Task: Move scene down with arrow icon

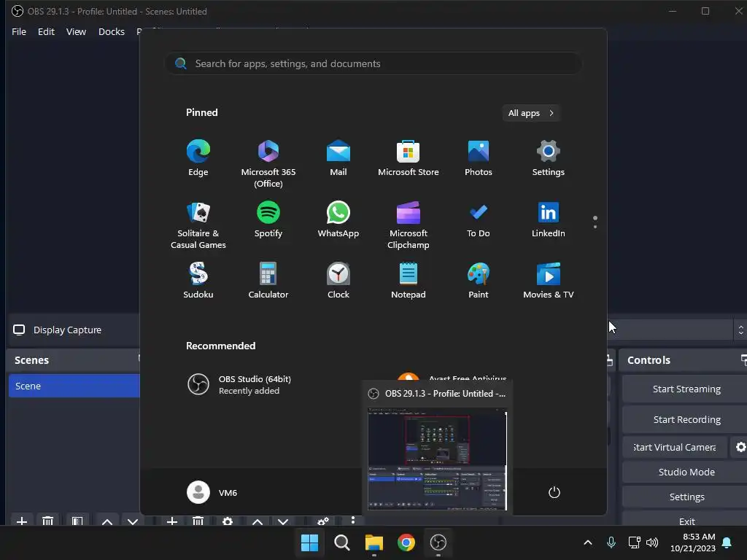Action: [x=133, y=521]
